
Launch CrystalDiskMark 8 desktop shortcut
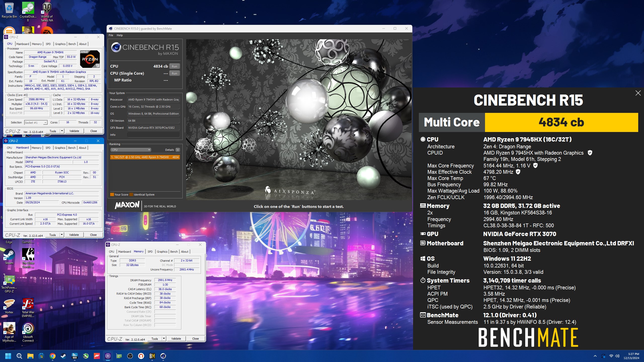click(28, 12)
